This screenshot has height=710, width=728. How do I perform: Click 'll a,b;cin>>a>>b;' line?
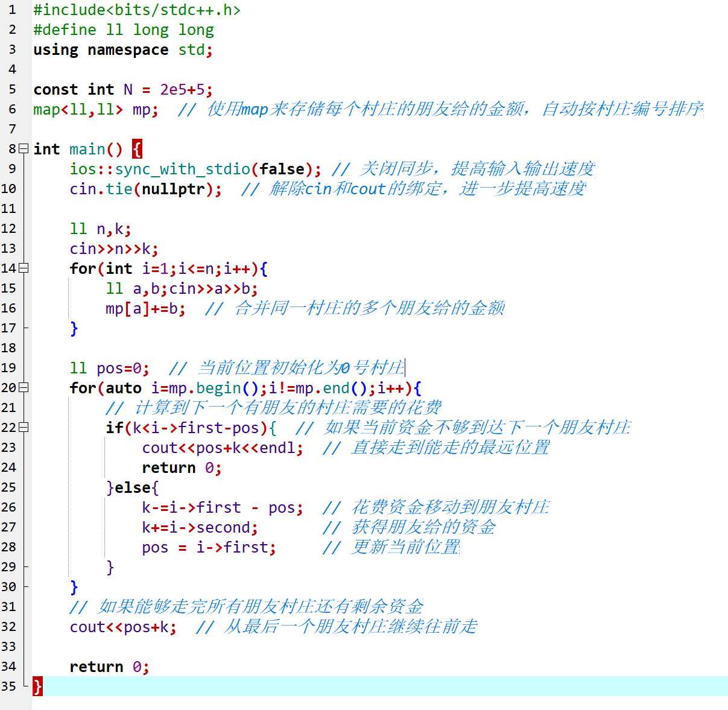click(182, 289)
